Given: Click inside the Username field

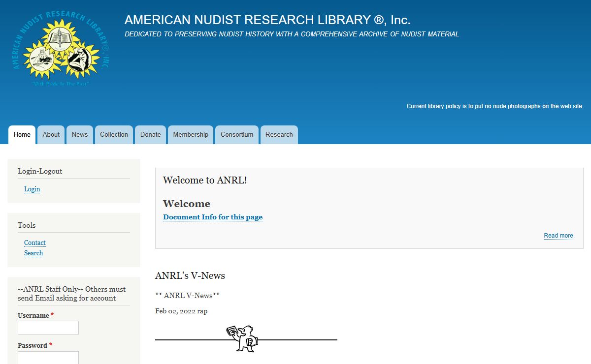Looking at the screenshot, I should pos(48,328).
